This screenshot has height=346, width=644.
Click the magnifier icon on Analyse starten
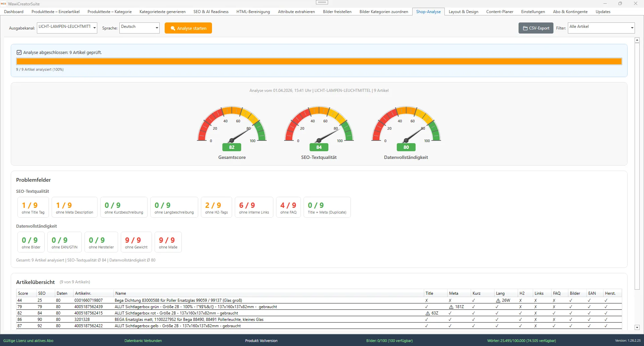(172, 28)
